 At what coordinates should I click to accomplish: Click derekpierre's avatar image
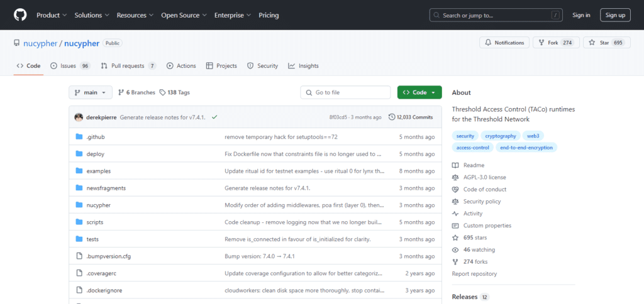[79, 117]
